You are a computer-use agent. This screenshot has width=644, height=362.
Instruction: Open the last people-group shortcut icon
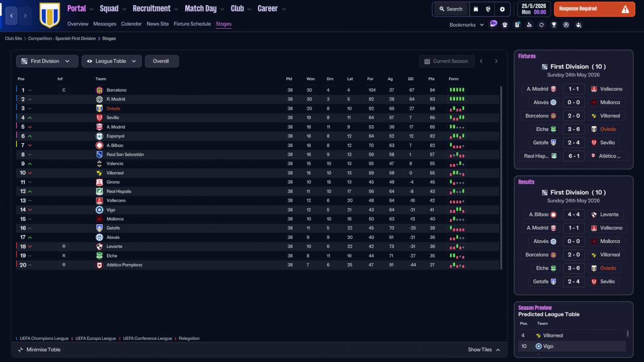tap(579, 25)
